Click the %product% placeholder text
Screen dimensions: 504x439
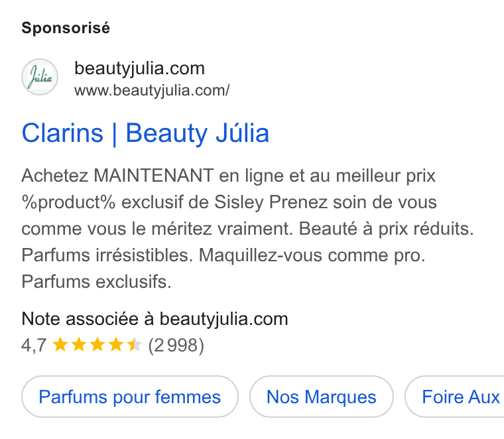(68, 202)
